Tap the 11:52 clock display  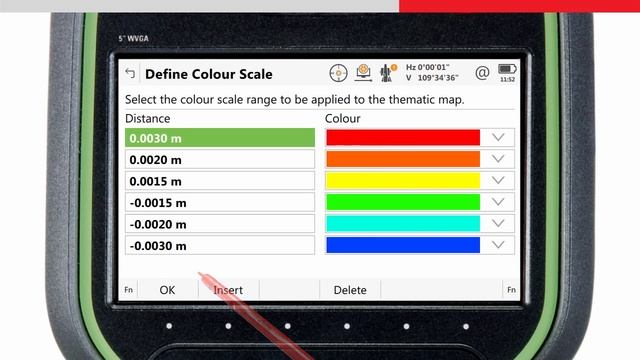(507, 80)
